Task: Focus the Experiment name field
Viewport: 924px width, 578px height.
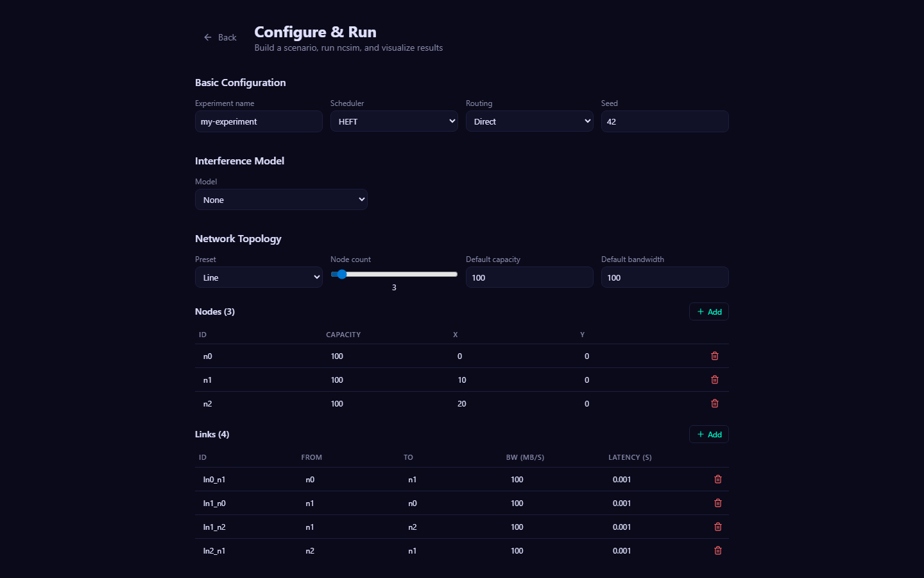Action: pyautogui.click(x=259, y=121)
